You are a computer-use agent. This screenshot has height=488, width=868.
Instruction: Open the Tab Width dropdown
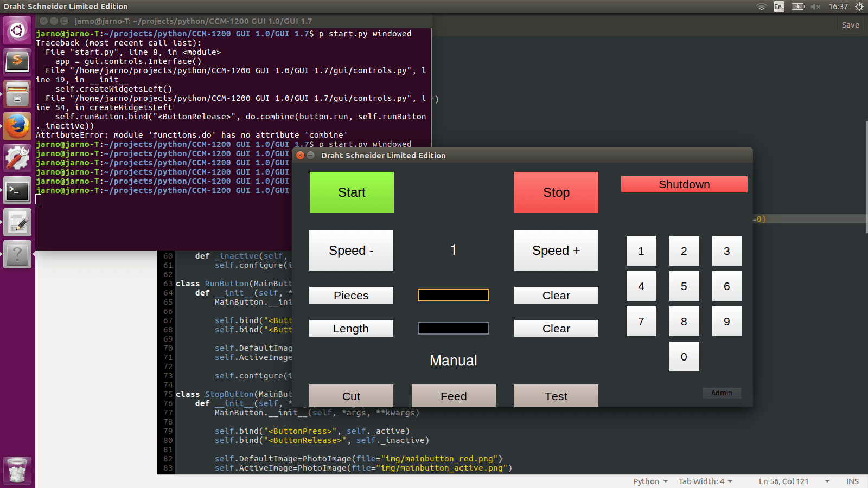click(x=704, y=481)
